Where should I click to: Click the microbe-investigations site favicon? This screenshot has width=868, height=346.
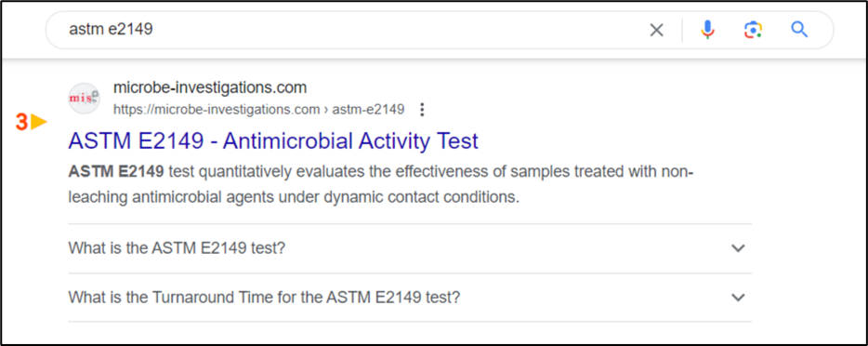[85, 98]
